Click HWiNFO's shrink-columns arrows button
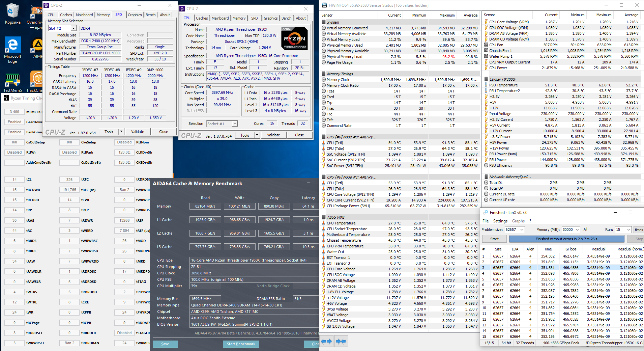The height and width of the screenshot is (351, 644). point(341,341)
